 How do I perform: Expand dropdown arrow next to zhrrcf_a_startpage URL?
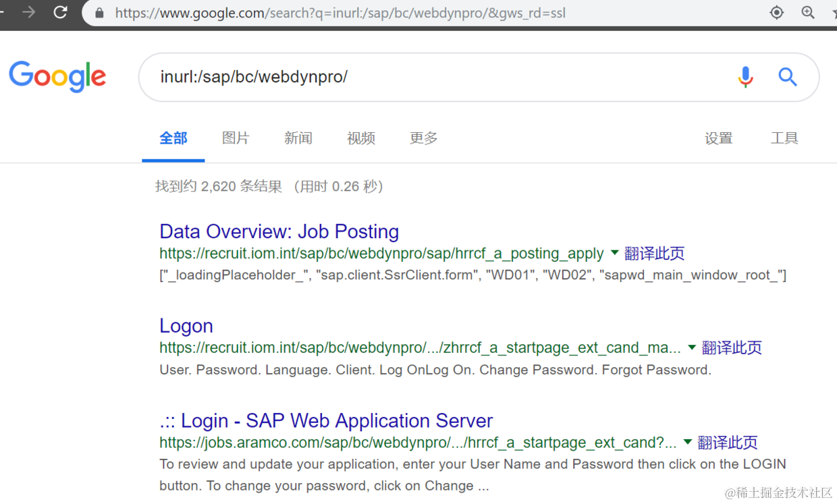click(x=692, y=347)
